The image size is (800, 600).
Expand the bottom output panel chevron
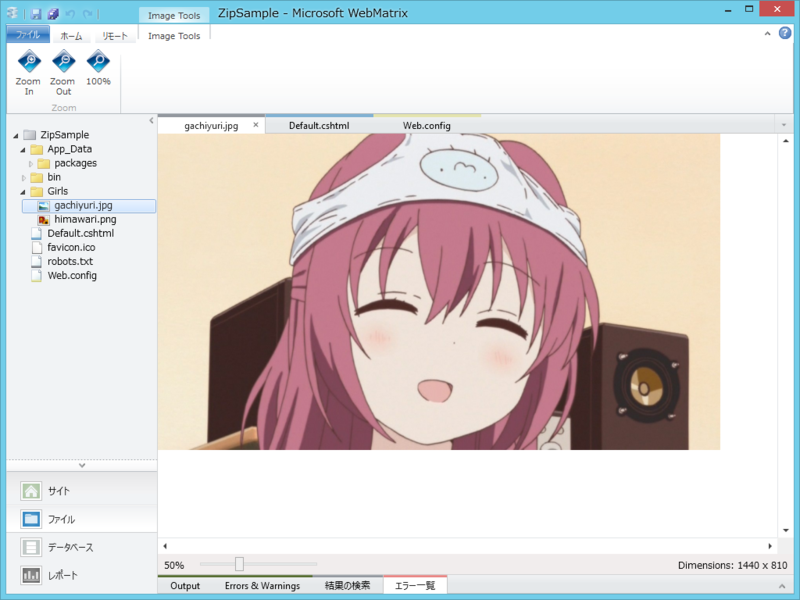[782, 586]
